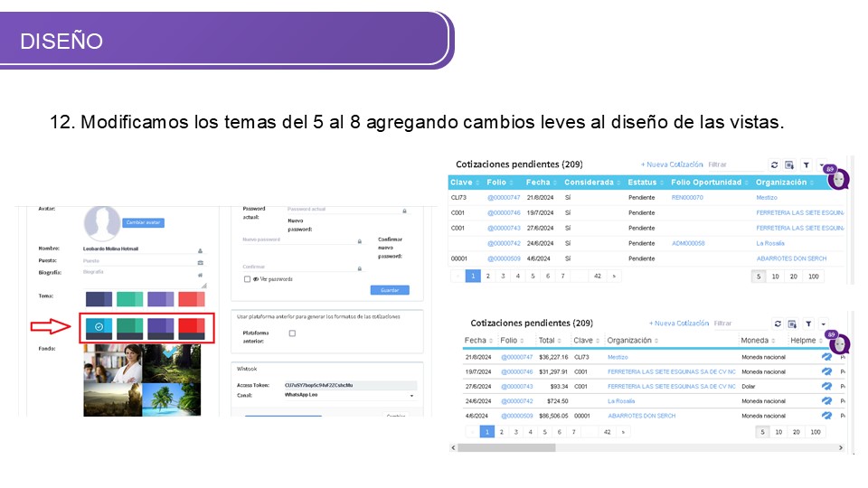Screen dimensions: 868x488
Task: Check the Ver passwords checkbox
Action: coord(248,279)
